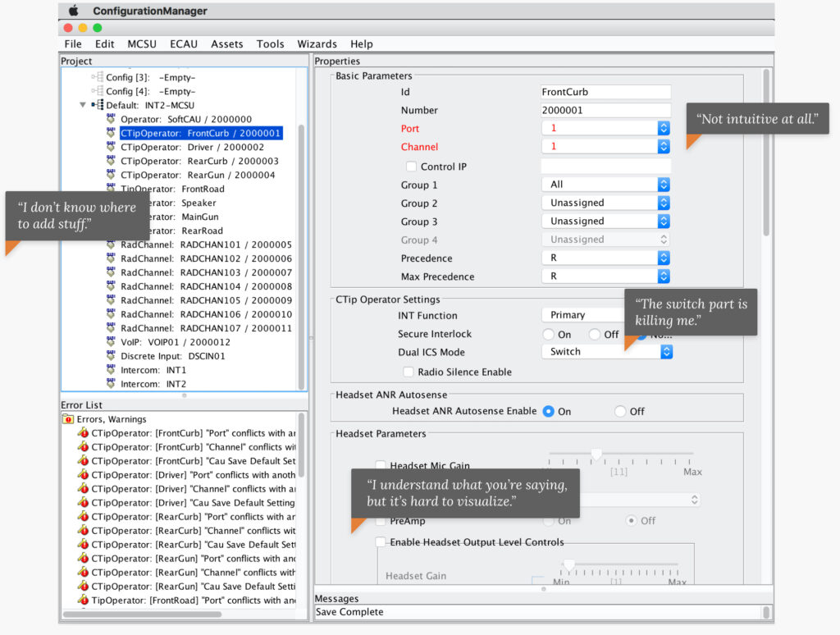Open the Channel dropdown
Image resolution: width=840 pixels, height=635 pixels.
click(x=606, y=146)
